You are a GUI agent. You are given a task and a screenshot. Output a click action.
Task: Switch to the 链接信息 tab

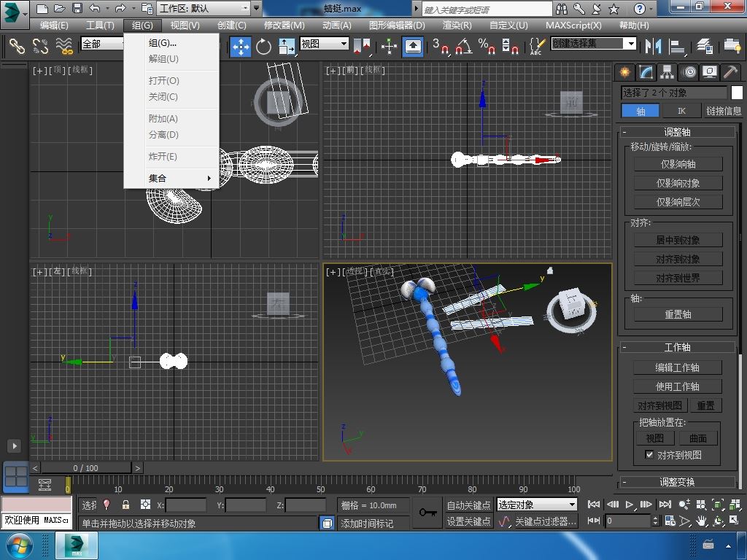[x=723, y=111]
